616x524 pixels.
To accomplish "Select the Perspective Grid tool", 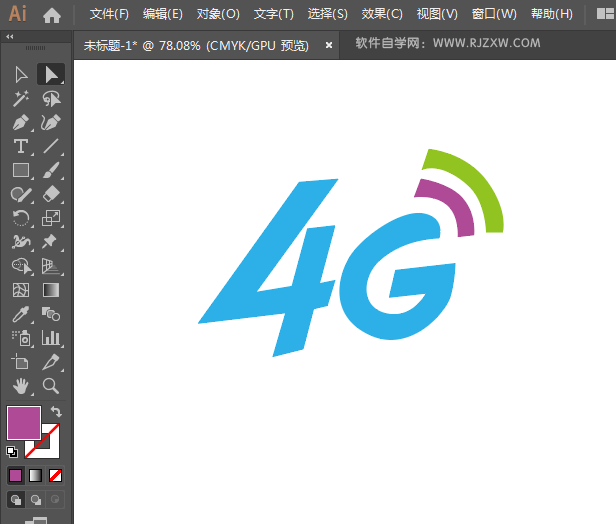I will click(x=51, y=266).
